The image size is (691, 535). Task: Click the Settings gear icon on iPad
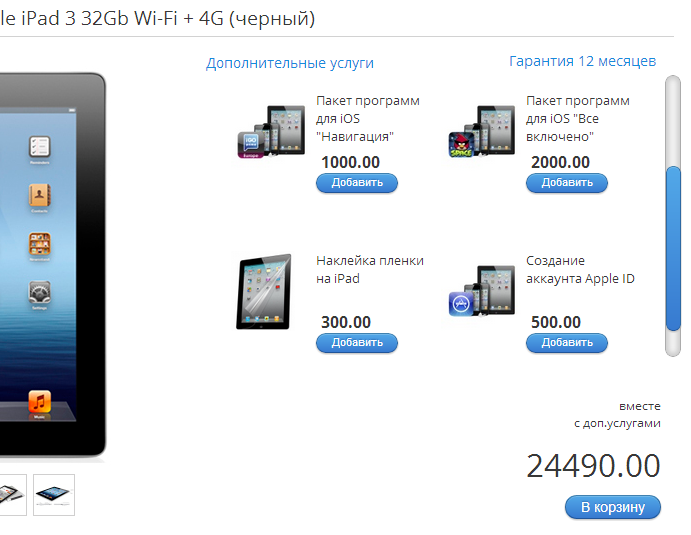(40, 292)
